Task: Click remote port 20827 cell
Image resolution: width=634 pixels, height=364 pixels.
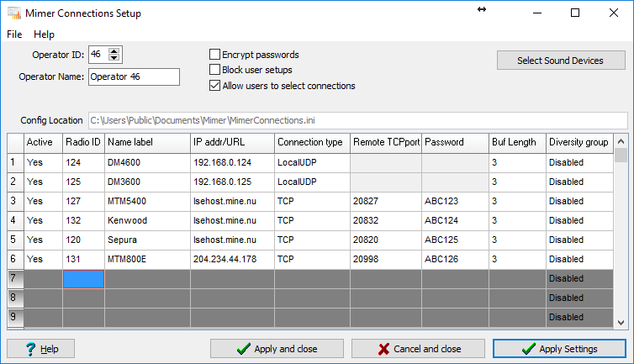Action: pos(386,202)
